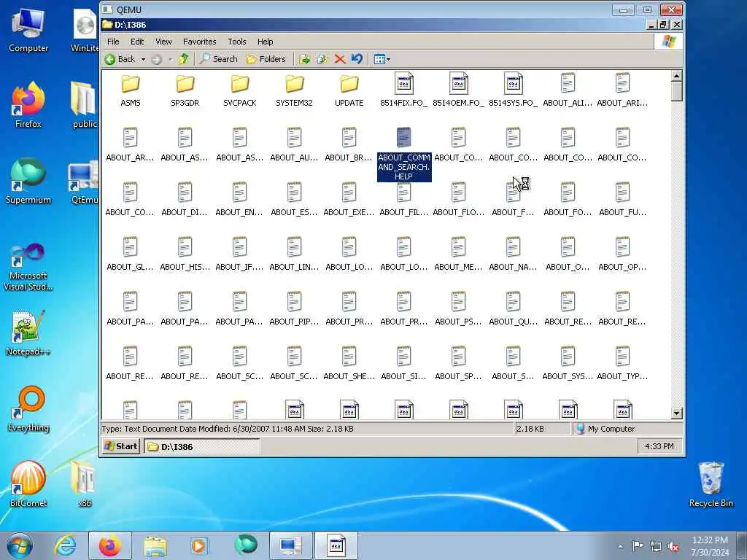Select the ABOUT_BR... text file
747x560 pixels.
(349, 145)
